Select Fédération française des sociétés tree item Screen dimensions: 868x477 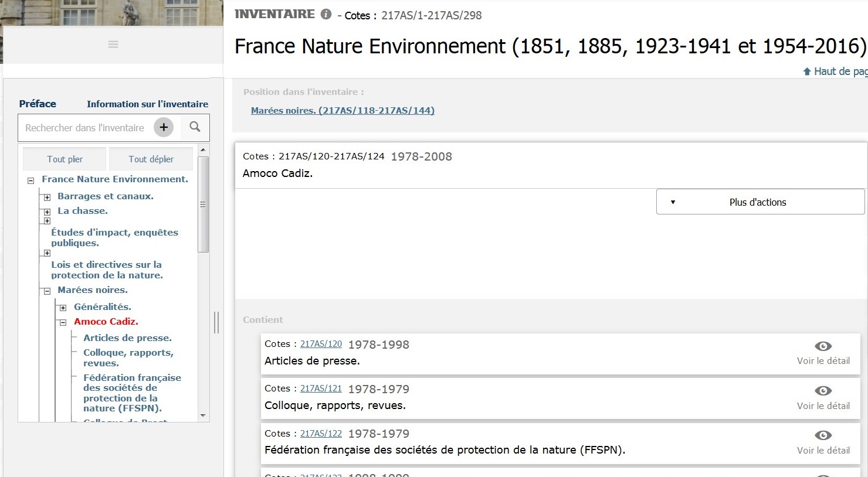click(132, 393)
